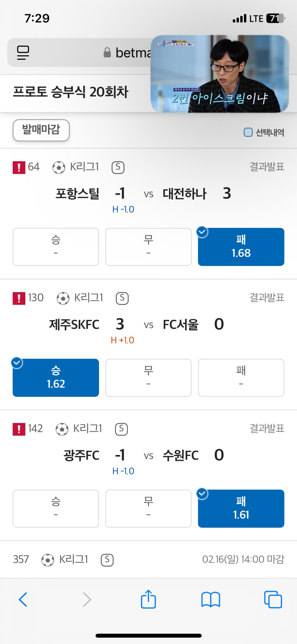Click the 발매마감 button
This screenshot has width=297, height=644.
[x=41, y=130]
